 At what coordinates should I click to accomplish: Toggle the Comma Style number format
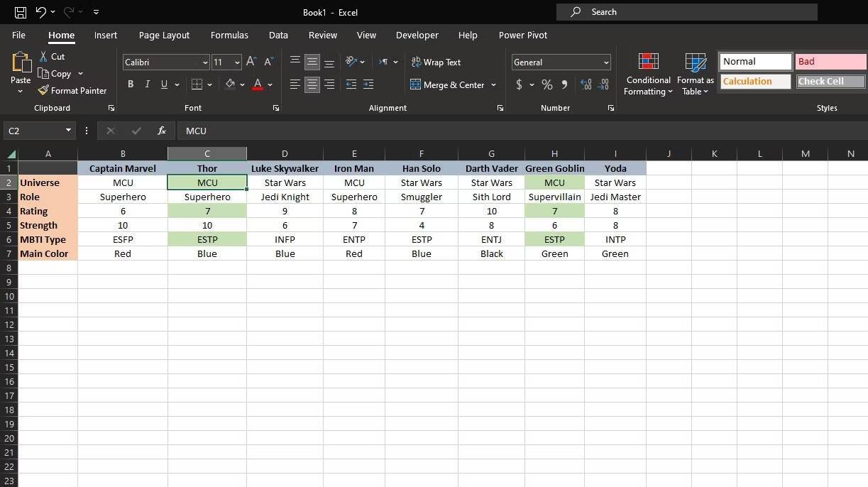pyautogui.click(x=564, y=84)
